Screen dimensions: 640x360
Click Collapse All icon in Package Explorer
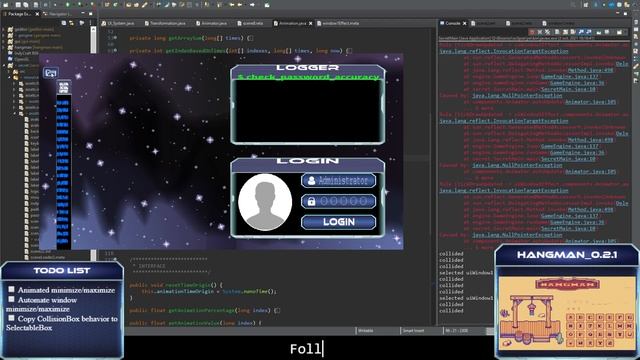point(64,23)
